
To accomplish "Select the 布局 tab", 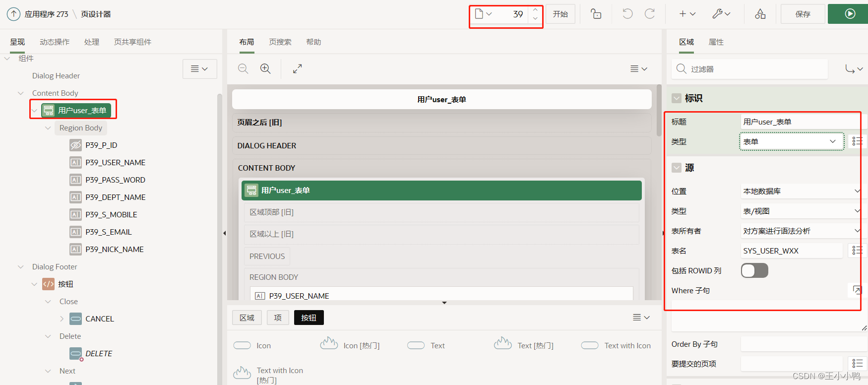I will (247, 42).
